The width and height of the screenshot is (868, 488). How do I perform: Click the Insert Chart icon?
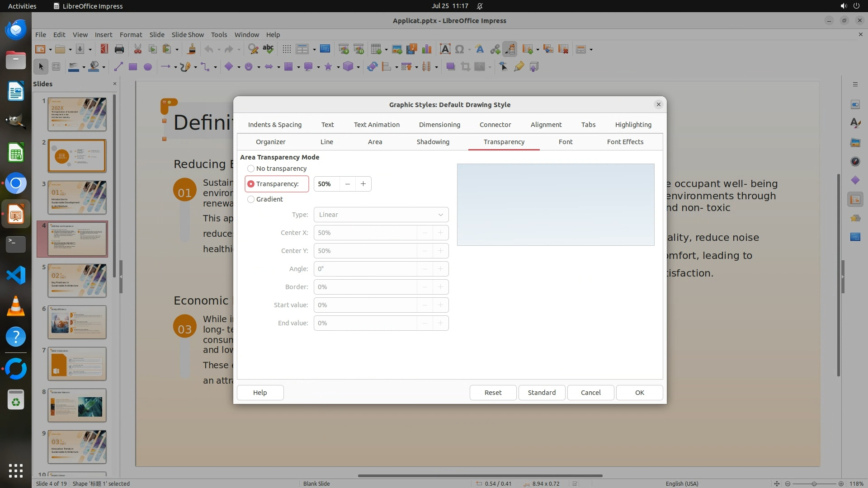[426, 49]
